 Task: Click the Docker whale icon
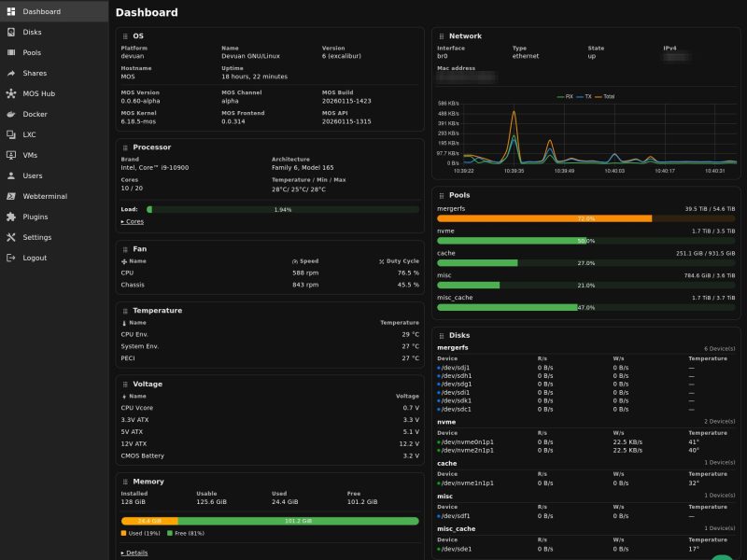11,114
